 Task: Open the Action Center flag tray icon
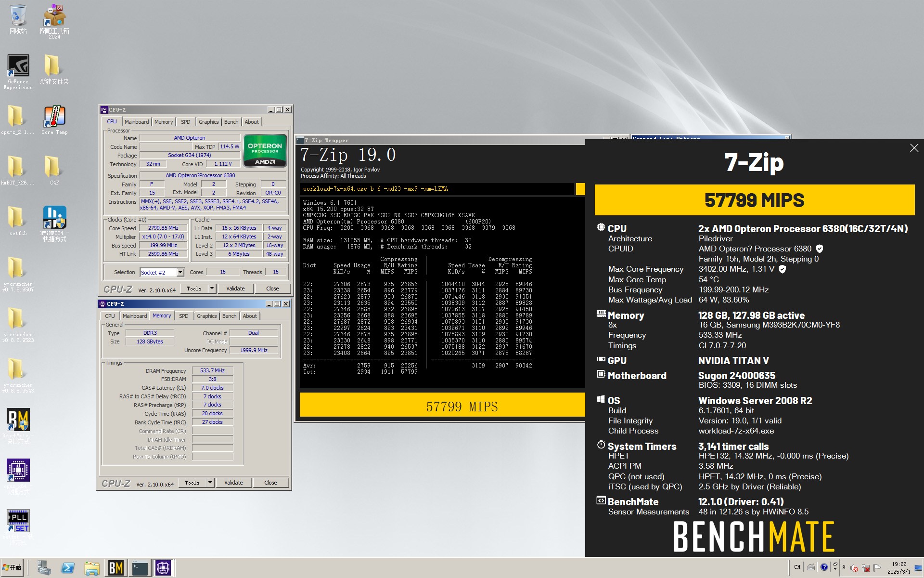click(x=877, y=567)
